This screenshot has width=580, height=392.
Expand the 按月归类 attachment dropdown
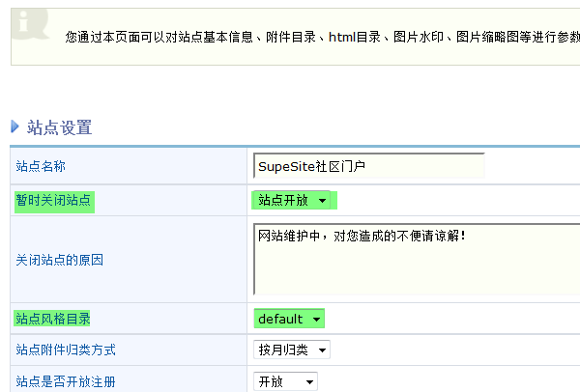(292, 350)
